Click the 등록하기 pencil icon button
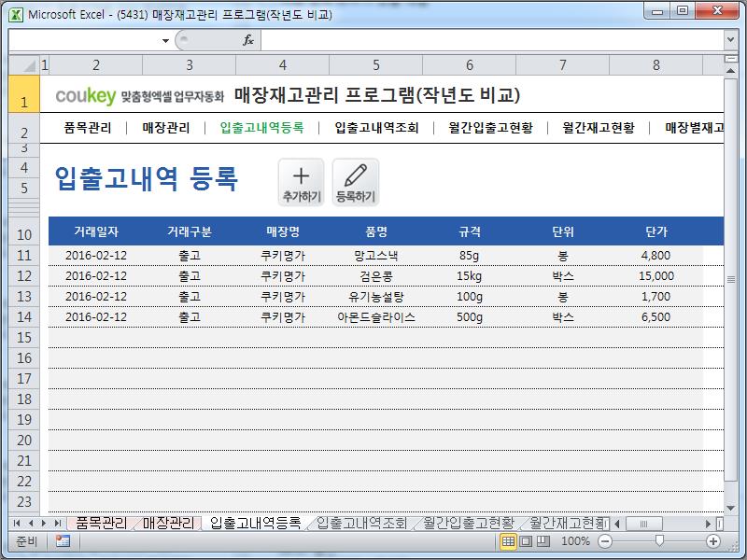 tap(356, 183)
